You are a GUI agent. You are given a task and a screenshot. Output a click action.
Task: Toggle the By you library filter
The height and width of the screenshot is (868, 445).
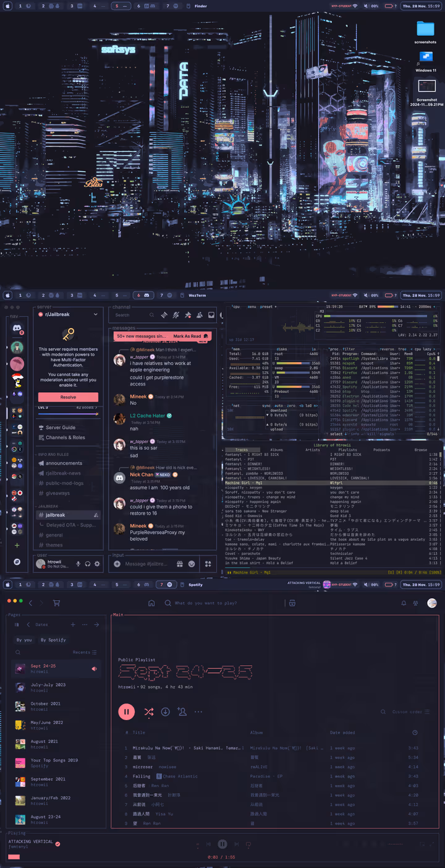(24, 640)
